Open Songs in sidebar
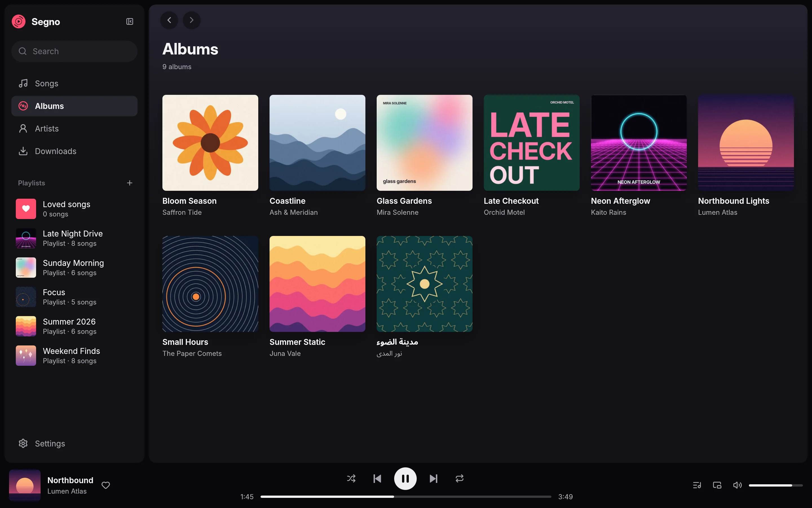 point(74,83)
